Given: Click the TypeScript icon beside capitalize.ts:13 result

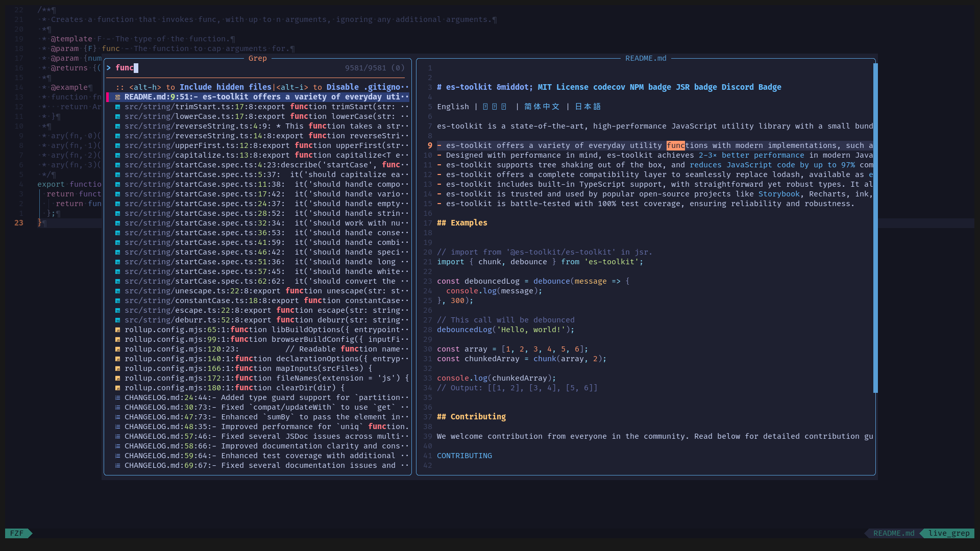Looking at the screenshot, I should (118, 155).
